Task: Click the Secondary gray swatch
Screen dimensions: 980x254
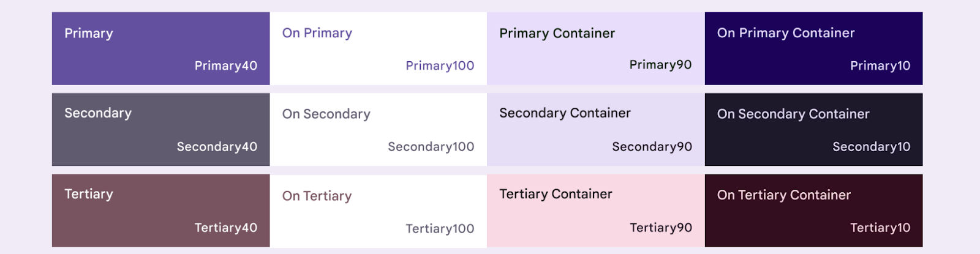Action: [x=160, y=129]
